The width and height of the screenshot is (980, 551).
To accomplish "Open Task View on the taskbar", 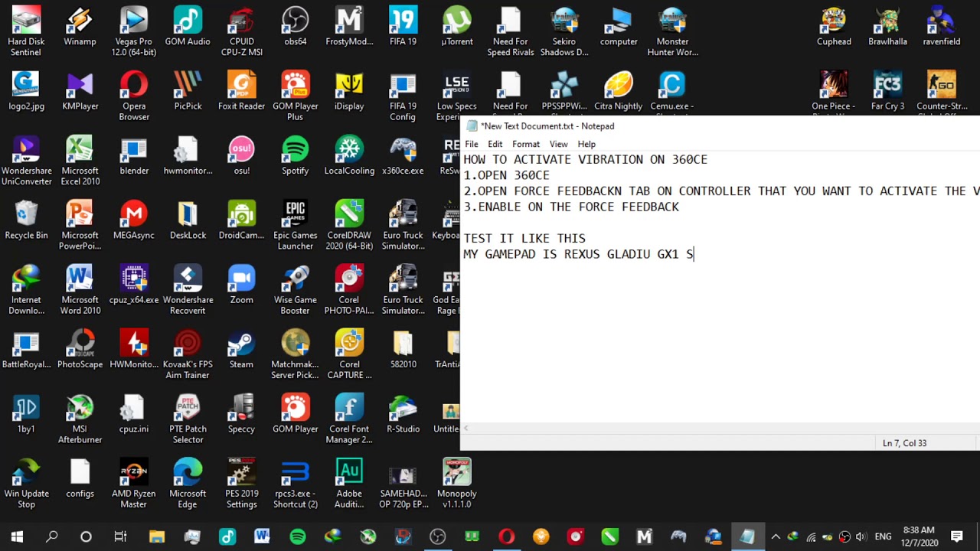I will [121, 536].
